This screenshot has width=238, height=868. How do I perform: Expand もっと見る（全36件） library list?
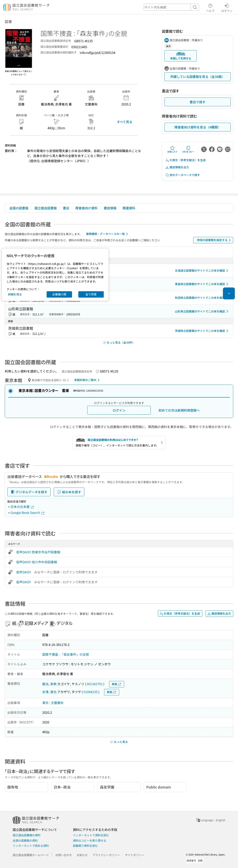coord(119,342)
